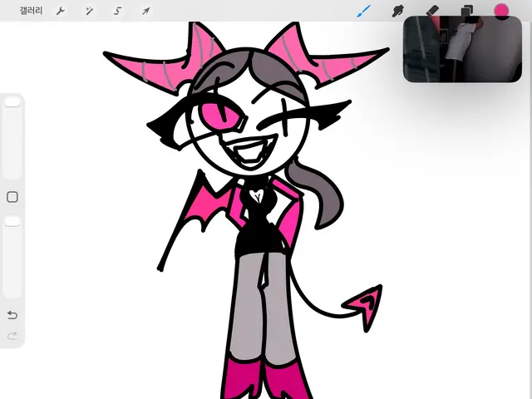This screenshot has height=399, width=532.
Task: Open the Layers panel
Action: (467, 10)
